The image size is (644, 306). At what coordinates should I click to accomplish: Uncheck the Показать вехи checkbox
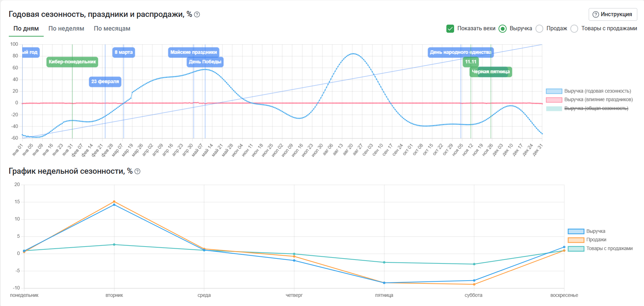[450, 28]
